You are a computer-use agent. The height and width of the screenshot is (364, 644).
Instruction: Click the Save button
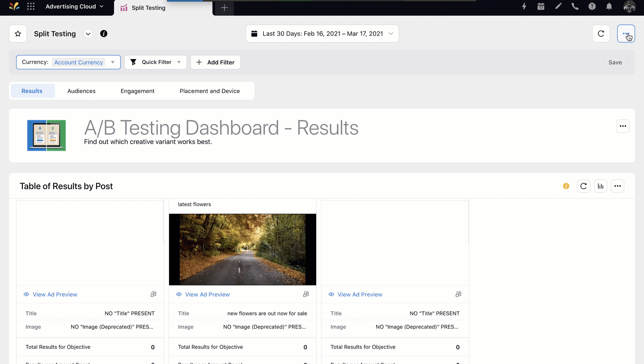615,62
